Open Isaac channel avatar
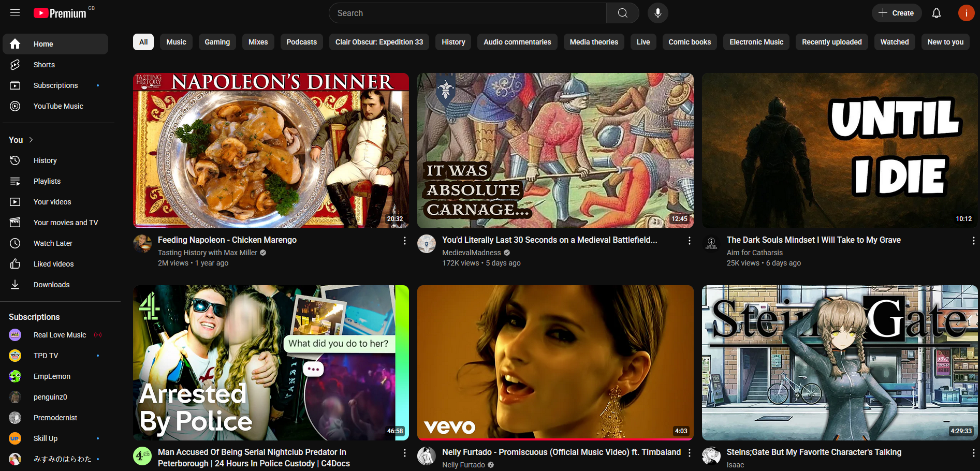980x471 pixels. click(x=711, y=456)
